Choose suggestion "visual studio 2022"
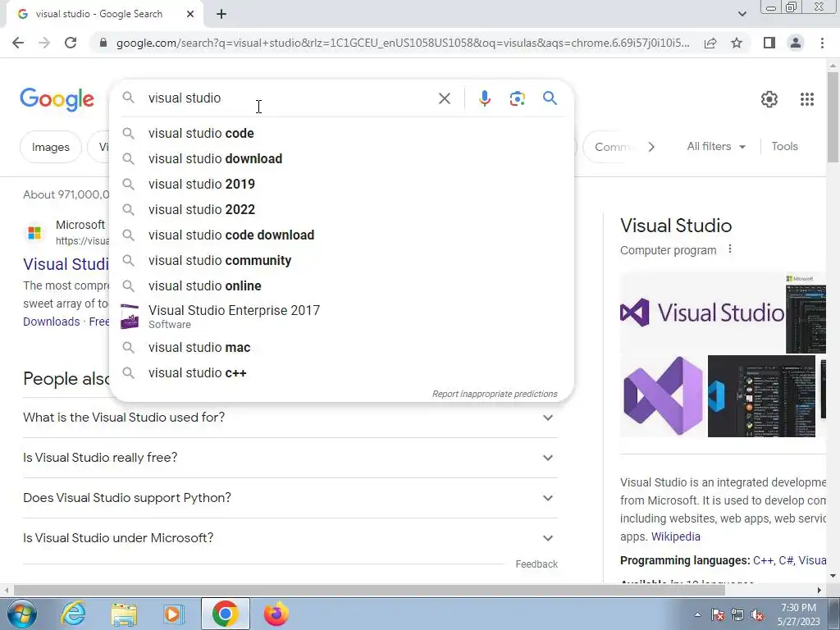This screenshot has height=630, width=840. (341, 209)
